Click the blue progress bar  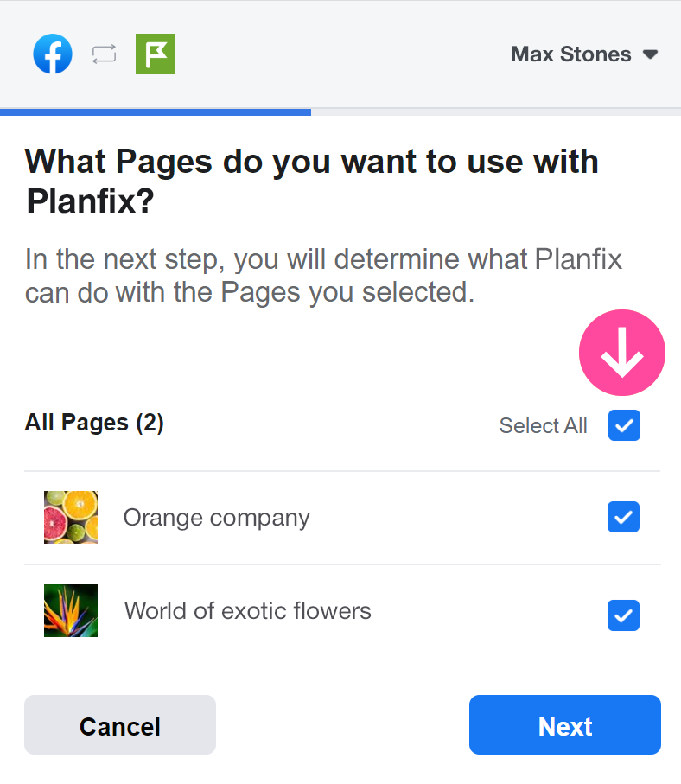[x=156, y=112]
